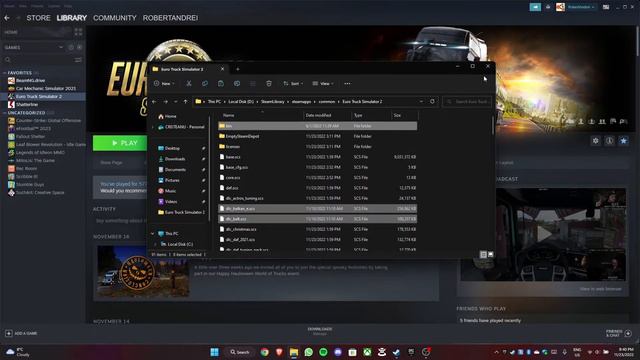Collapse the Uncategorized category in Steam
640x360 pixels.
[x=4, y=113]
